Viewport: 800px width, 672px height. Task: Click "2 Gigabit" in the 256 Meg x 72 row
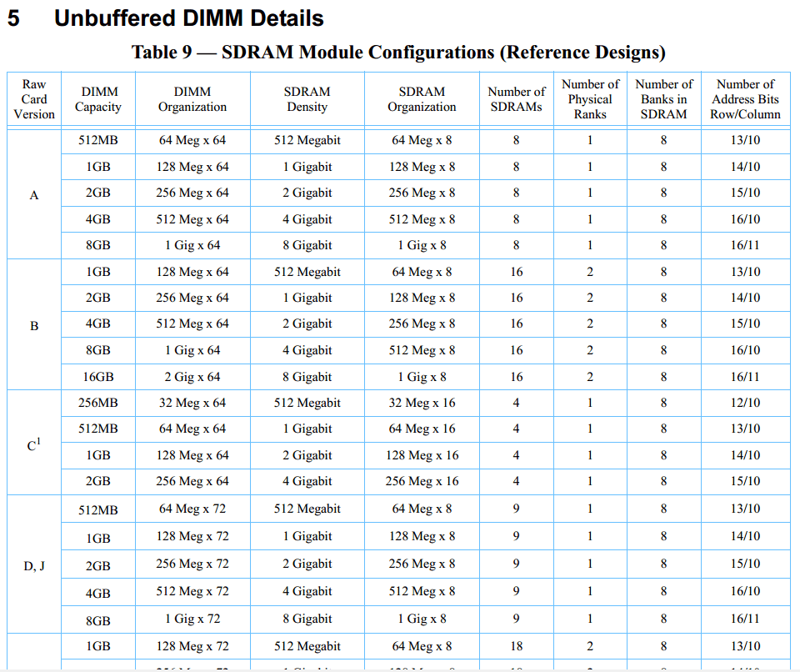[307, 564]
